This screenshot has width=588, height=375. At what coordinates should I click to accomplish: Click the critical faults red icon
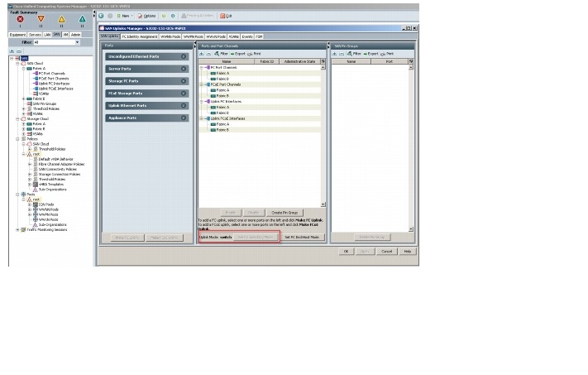(x=20, y=19)
